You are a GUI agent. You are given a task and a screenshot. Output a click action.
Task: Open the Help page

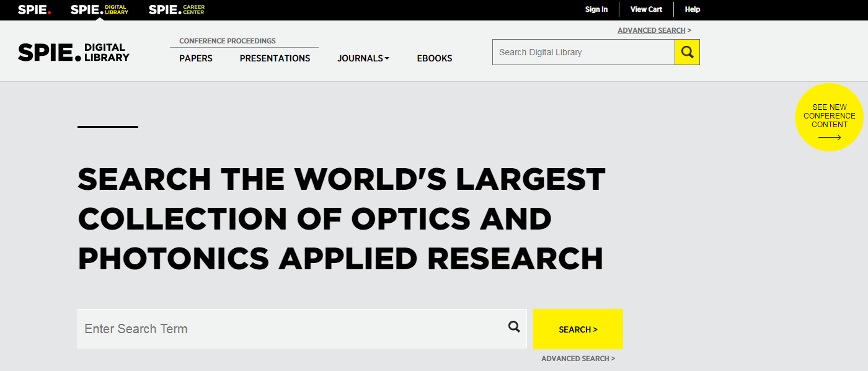coord(693,9)
